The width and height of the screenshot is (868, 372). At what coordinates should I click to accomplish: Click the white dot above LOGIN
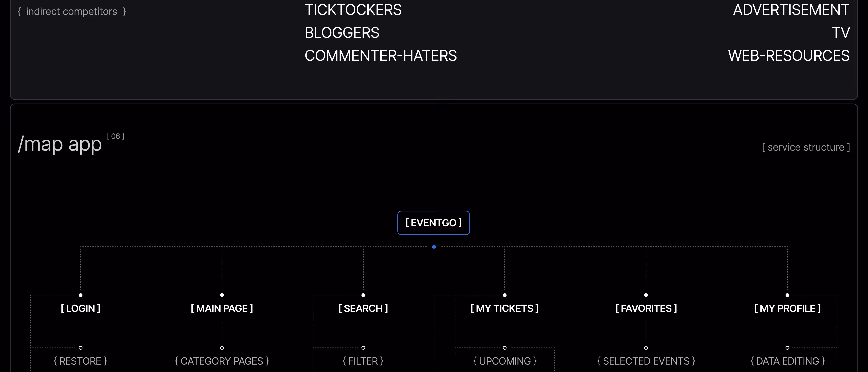pyautogui.click(x=81, y=295)
